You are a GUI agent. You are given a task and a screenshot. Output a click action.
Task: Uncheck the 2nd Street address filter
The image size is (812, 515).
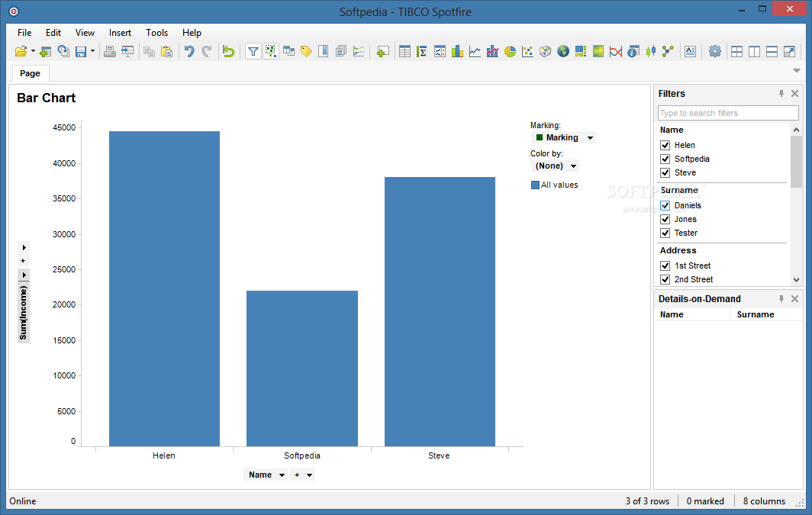point(665,279)
